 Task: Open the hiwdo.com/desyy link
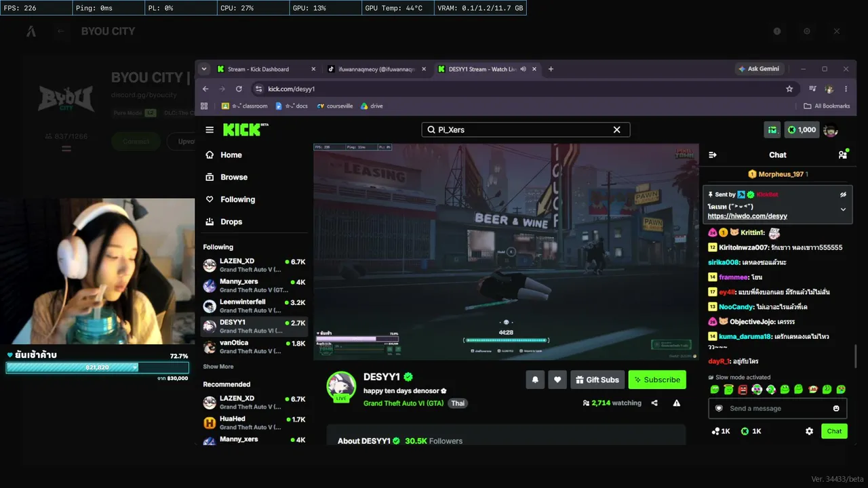tap(747, 216)
